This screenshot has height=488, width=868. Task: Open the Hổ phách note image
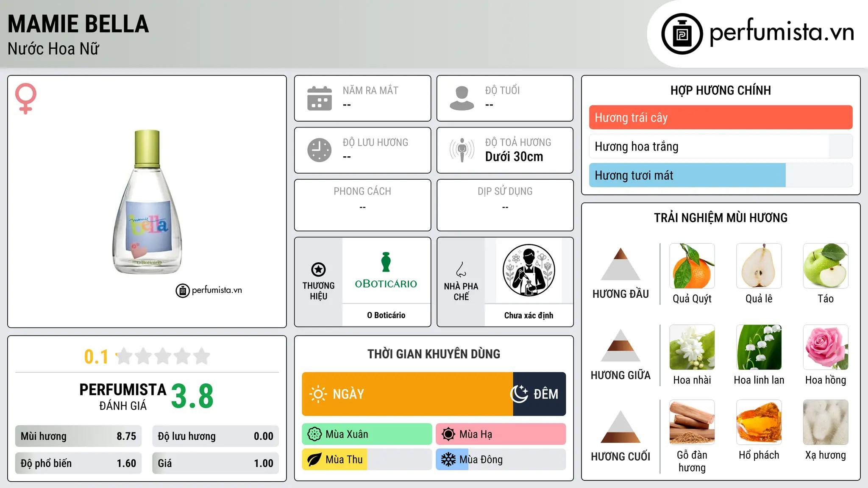(x=759, y=422)
